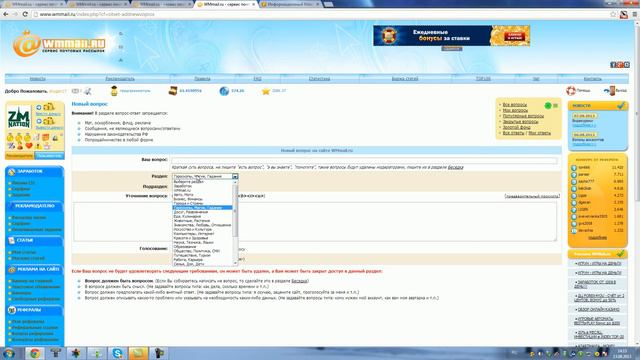Click the ЗАРАБОТОК sidebar header icon

click(x=12, y=171)
